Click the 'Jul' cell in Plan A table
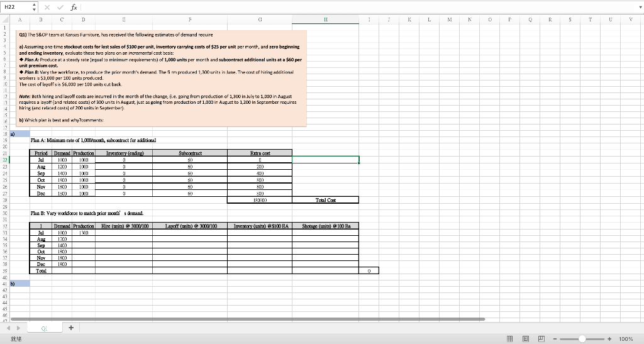Screen dimensions: 644x344 [41, 160]
